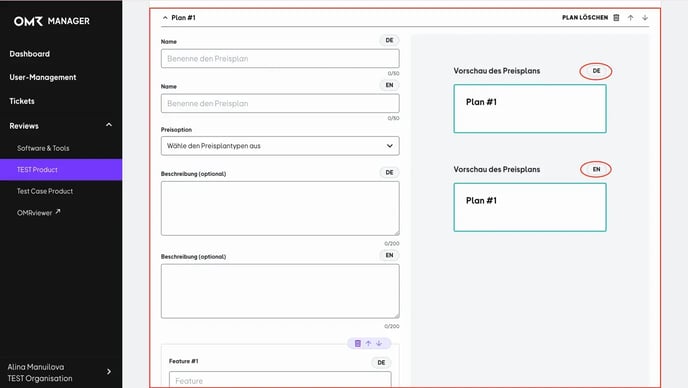Click the EN badge beside second Name

click(389, 85)
